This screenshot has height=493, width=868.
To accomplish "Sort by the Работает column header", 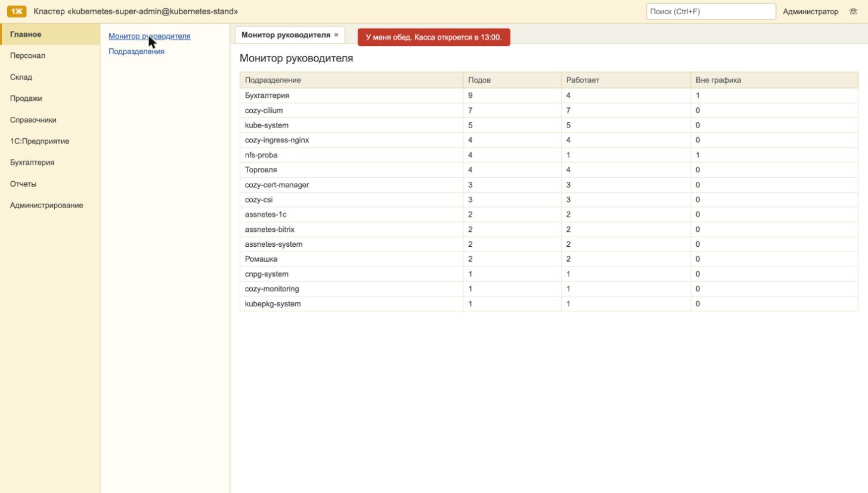I will [626, 80].
